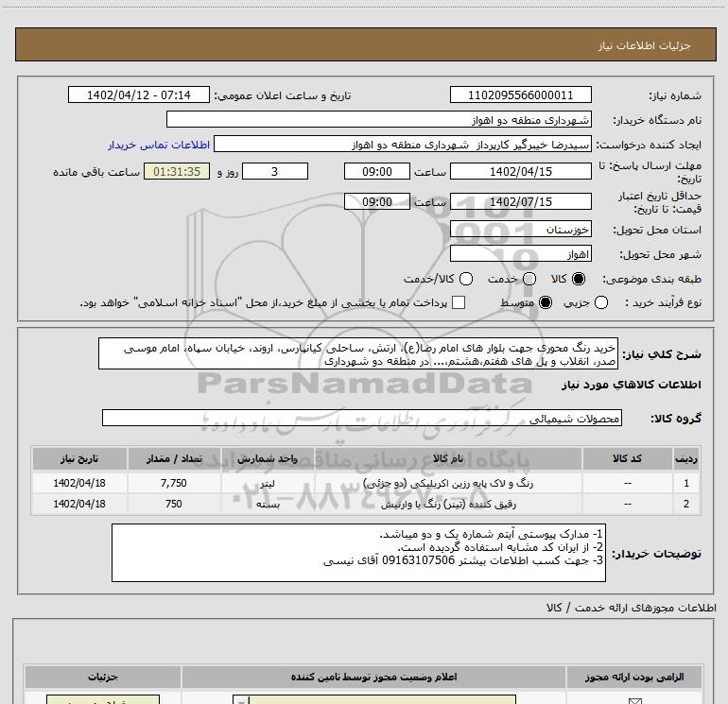Click the اعلام وضعیت مجوز column header
The width and height of the screenshot is (728, 704).
(373, 678)
